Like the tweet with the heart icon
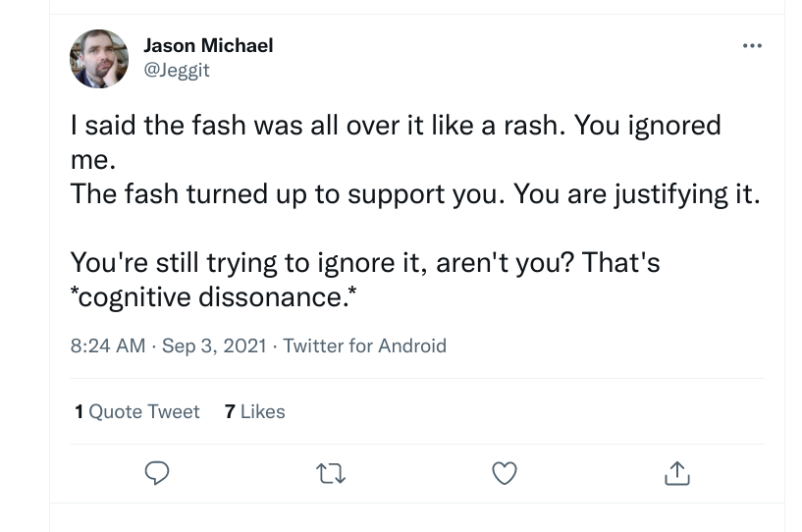The width and height of the screenshot is (802, 532). [504, 474]
